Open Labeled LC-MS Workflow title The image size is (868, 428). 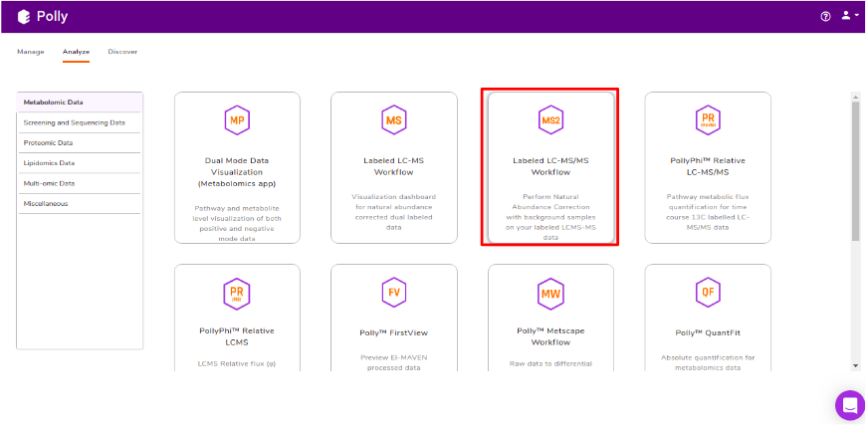[394, 166]
